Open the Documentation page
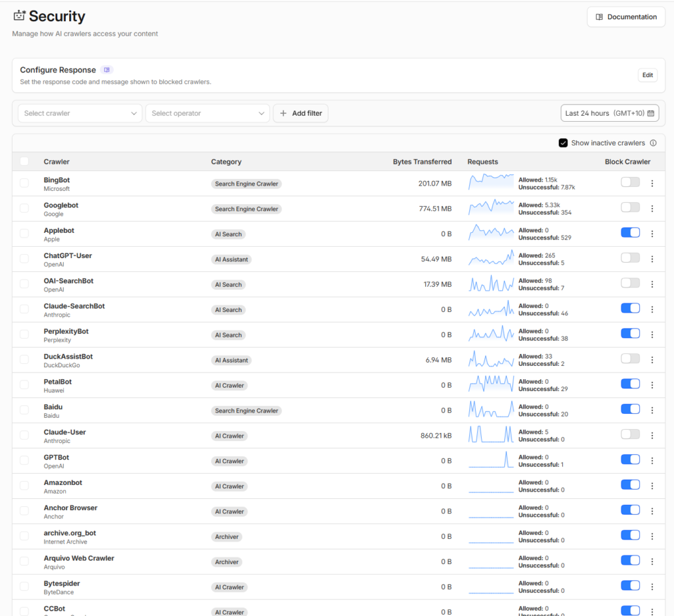The width and height of the screenshot is (674, 616). [626, 17]
